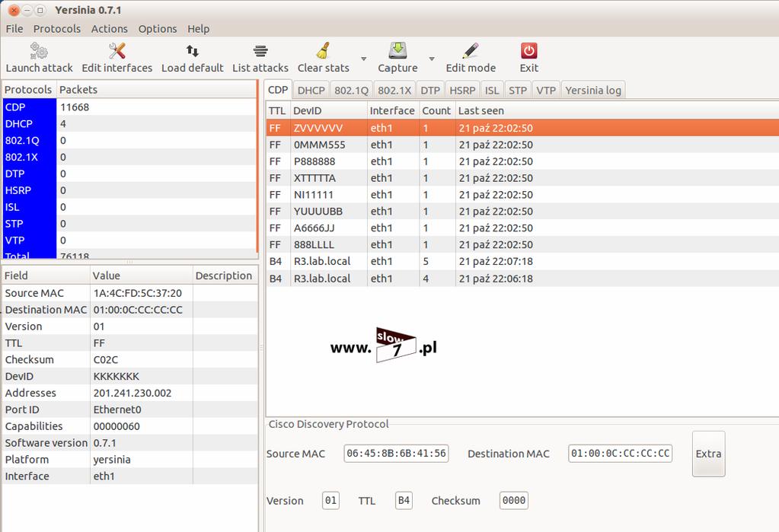
Task: Click Clear stats broom icon
Action: [x=323, y=51]
